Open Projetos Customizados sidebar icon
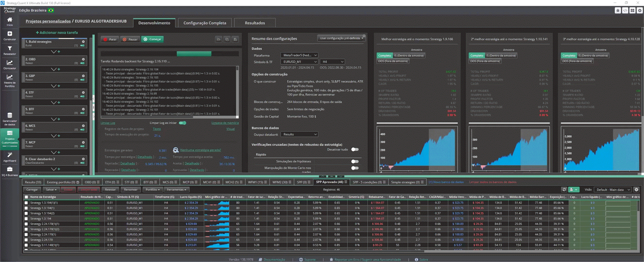 click(10, 133)
